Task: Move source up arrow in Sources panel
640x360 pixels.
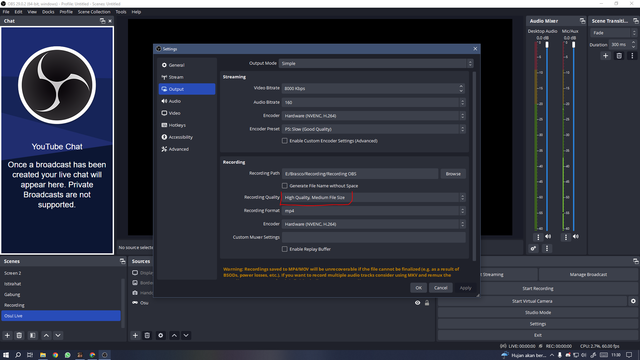Action: point(174,336)
